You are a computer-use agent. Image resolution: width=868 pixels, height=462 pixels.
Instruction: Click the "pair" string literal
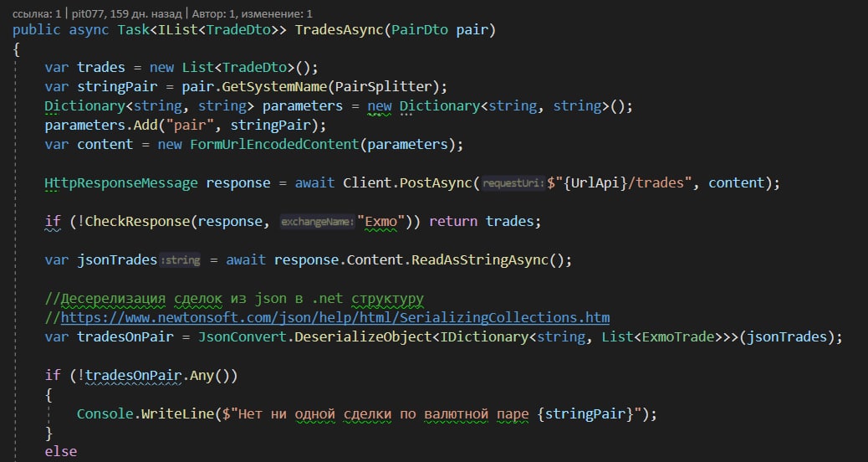(x=189, y=126)
